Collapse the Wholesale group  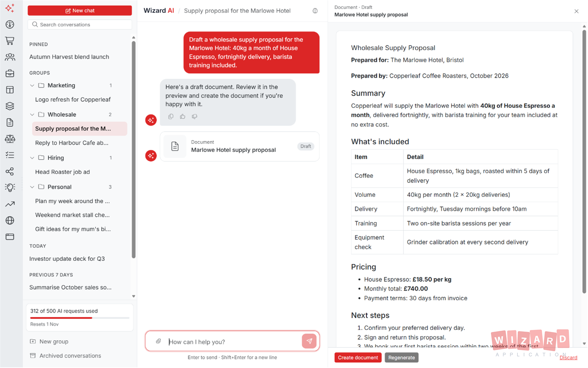tap(32, 114)
